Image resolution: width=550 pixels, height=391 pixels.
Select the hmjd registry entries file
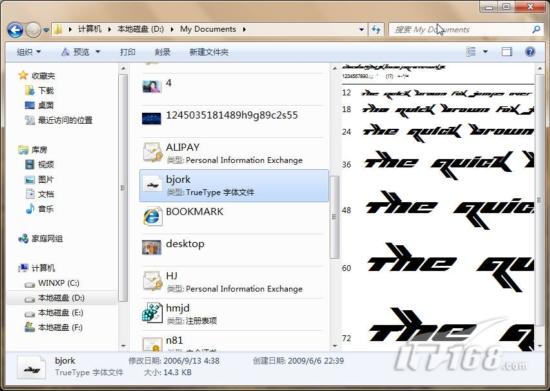(234, 314)
